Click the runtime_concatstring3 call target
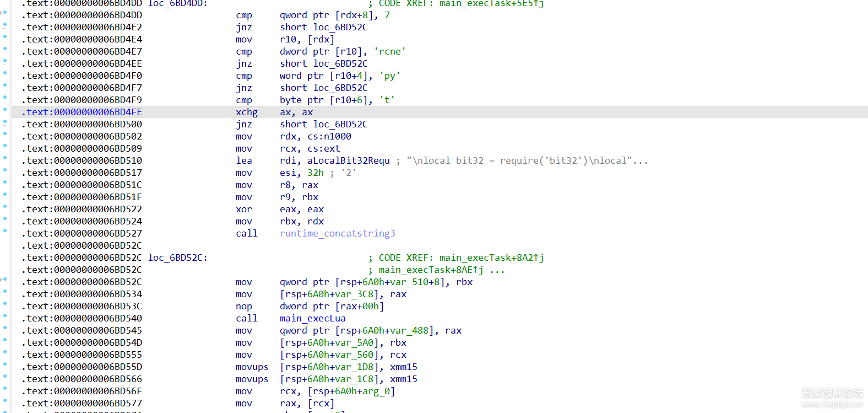Screen dimensions: 868x413 point(337,233)
